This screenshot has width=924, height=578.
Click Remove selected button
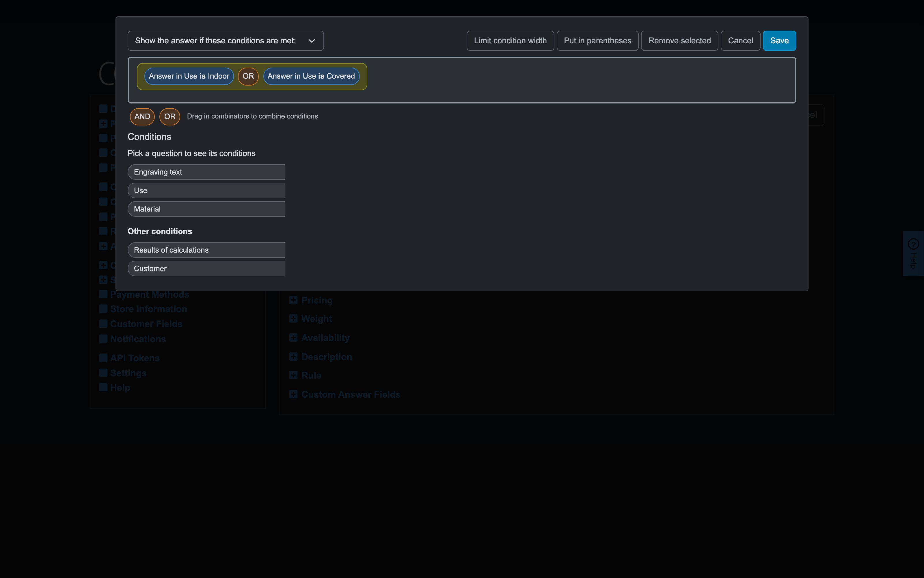coord(679,40)
